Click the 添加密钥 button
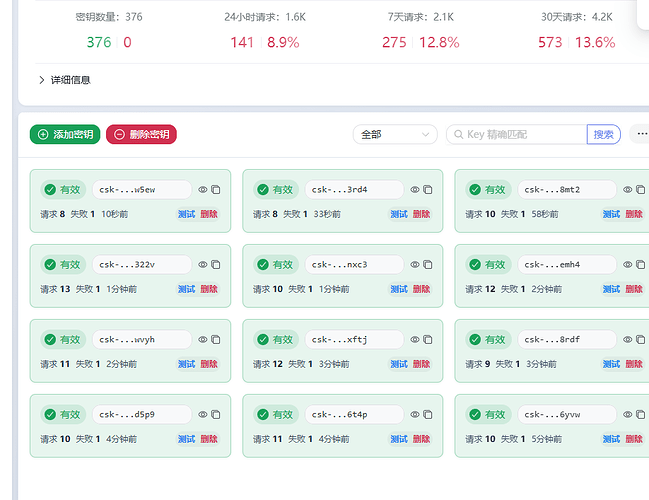This screenshot has height=500, width=649. [65, 135]
